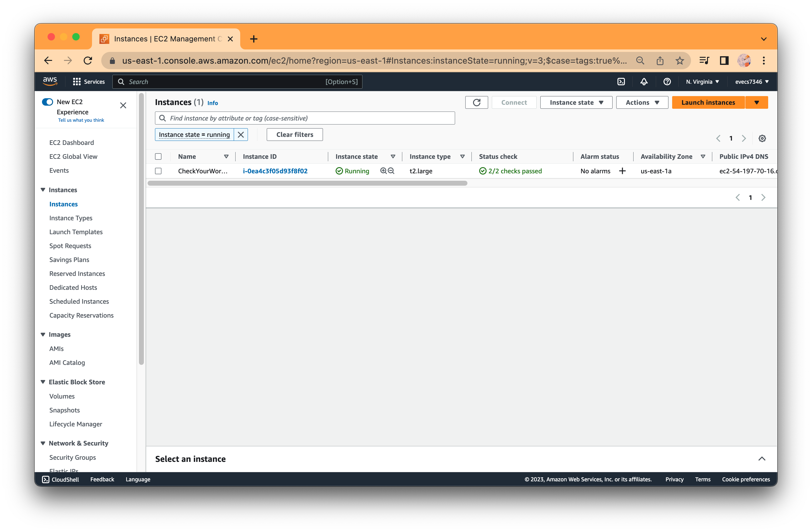The width and height of the screenshot is (812, 532).
Task: Open the evecs7346 account menu
Action: click(x=751, y=82)
